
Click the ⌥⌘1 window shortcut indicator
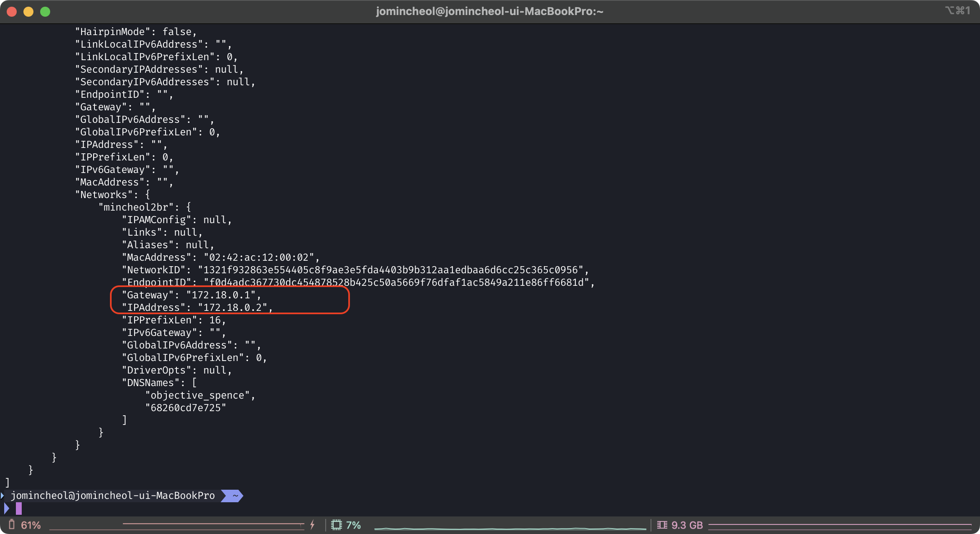(957, 10)
